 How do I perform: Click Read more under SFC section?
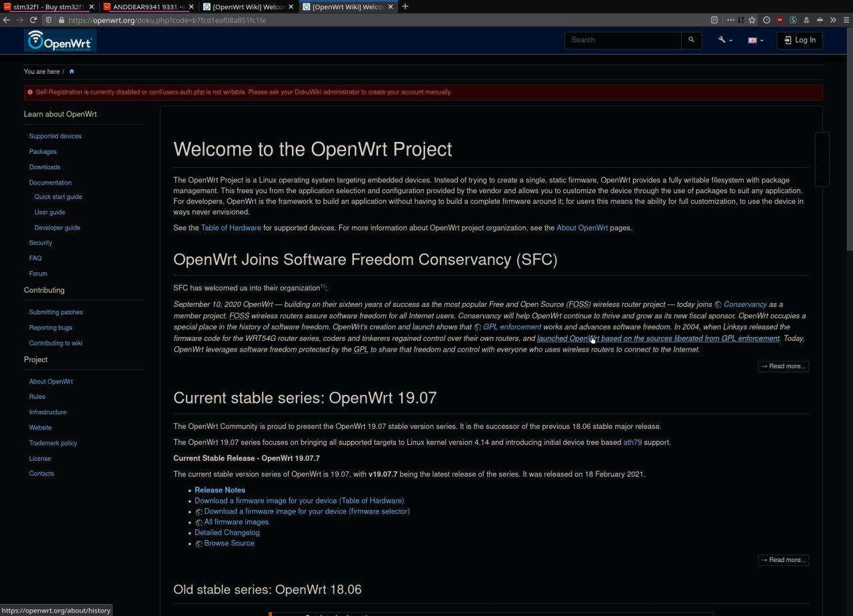[x=784, y=366]
